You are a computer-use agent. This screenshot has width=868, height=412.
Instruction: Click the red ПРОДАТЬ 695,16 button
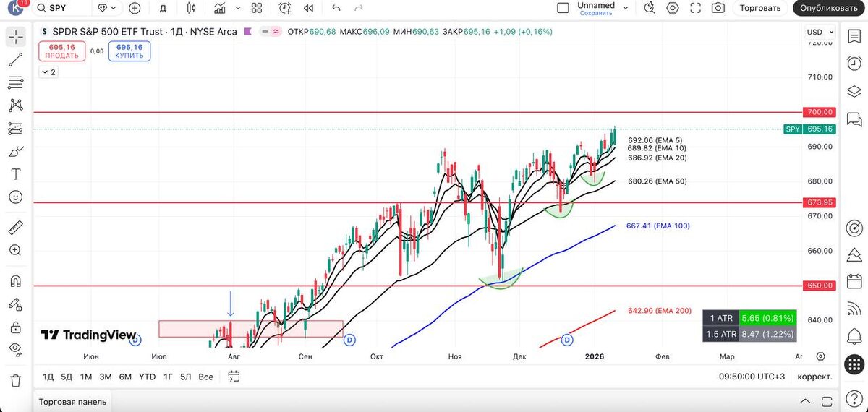(61, 51)
